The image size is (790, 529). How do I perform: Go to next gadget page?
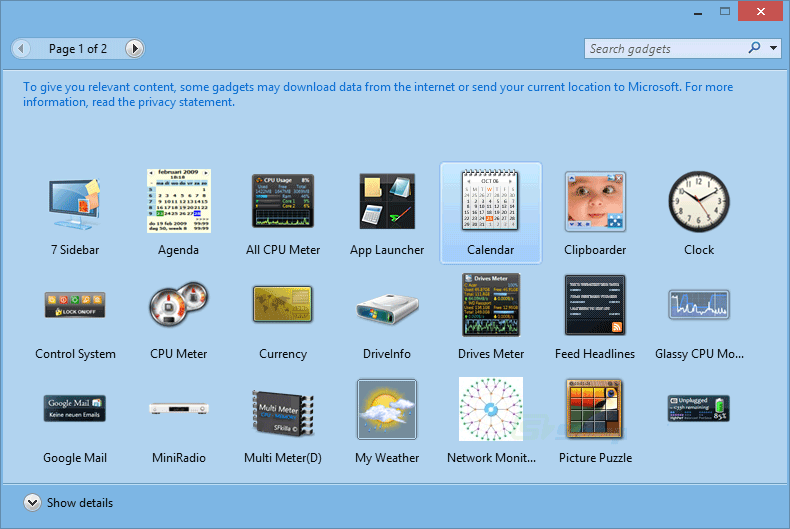(134, 48)
